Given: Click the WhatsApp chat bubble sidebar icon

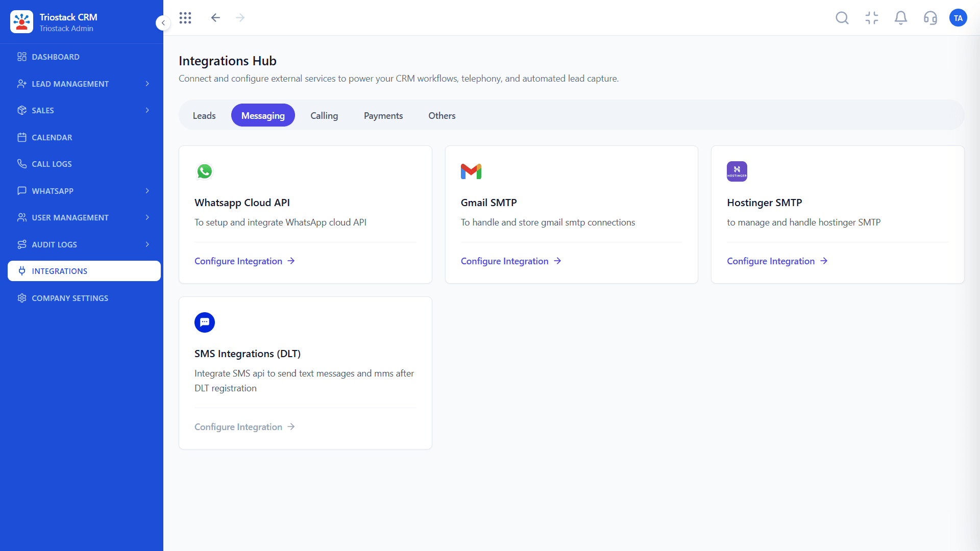Looking at the screenshot, I should 22,191.
